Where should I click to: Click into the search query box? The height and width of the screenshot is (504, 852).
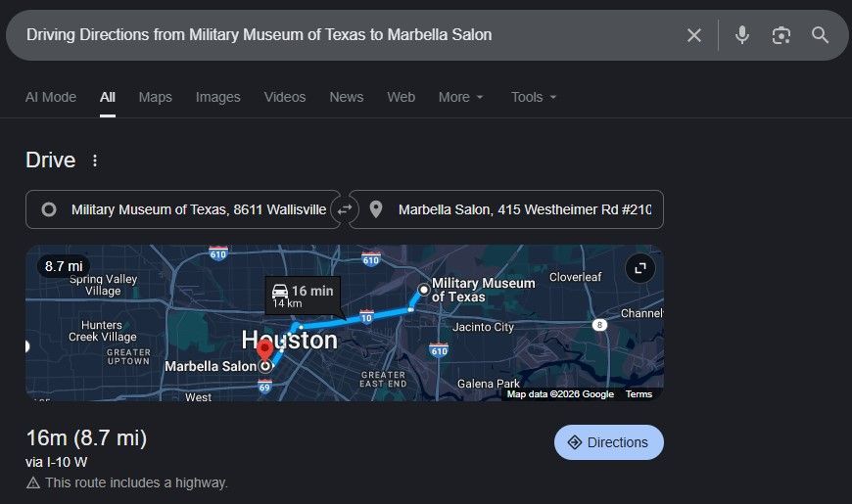point(343,35)
